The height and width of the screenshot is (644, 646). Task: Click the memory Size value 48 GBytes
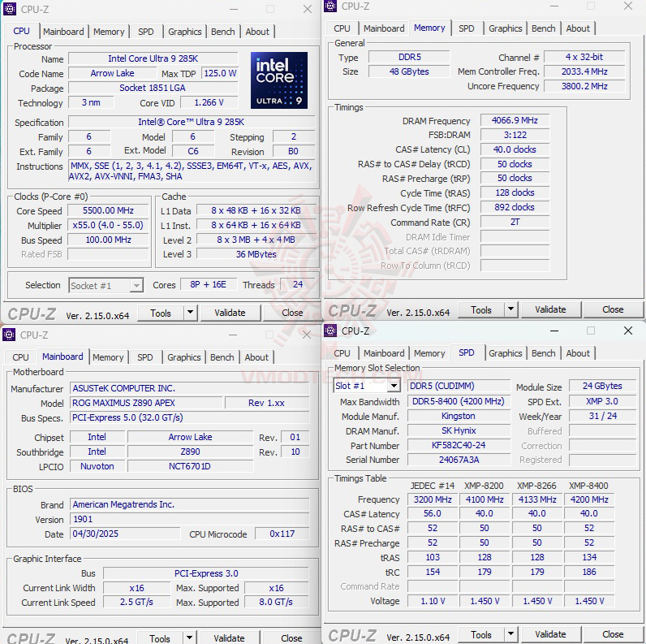click(409, 71)
